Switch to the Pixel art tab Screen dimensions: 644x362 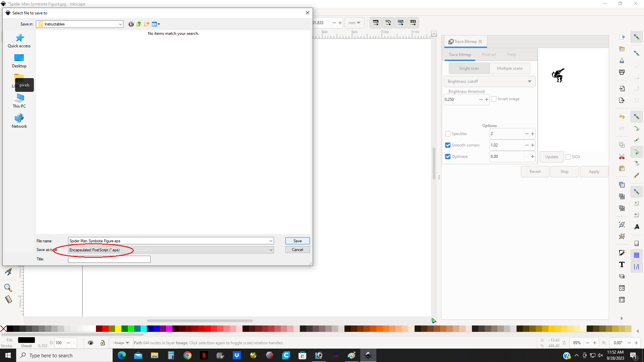(x=489, y=55)
